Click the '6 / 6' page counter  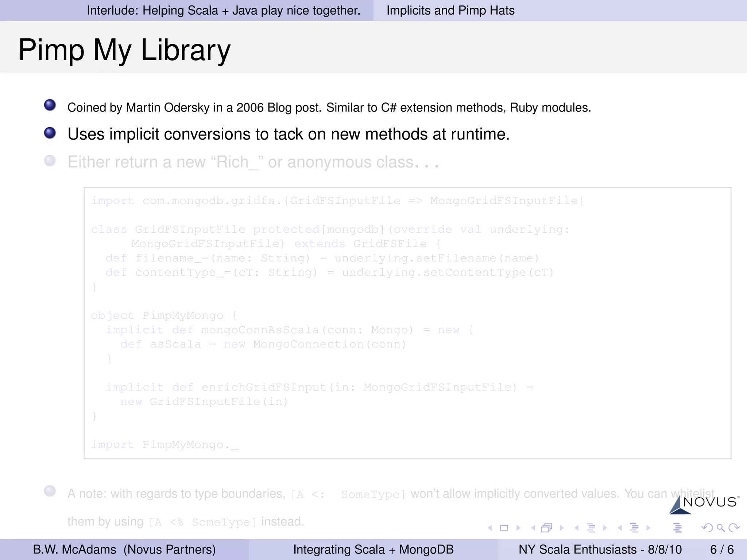tap(722, 549)
